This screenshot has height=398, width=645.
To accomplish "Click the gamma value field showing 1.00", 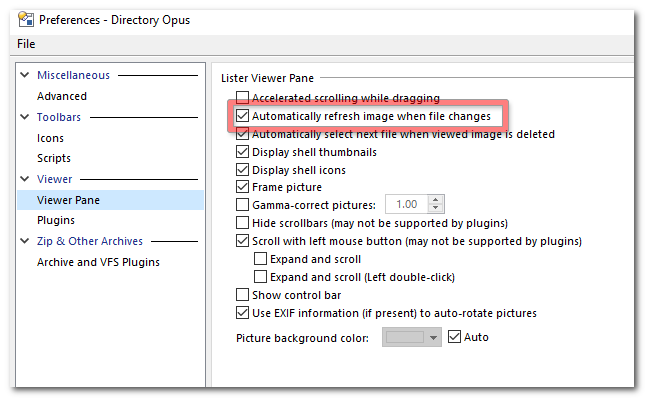I will pos(407,204).
